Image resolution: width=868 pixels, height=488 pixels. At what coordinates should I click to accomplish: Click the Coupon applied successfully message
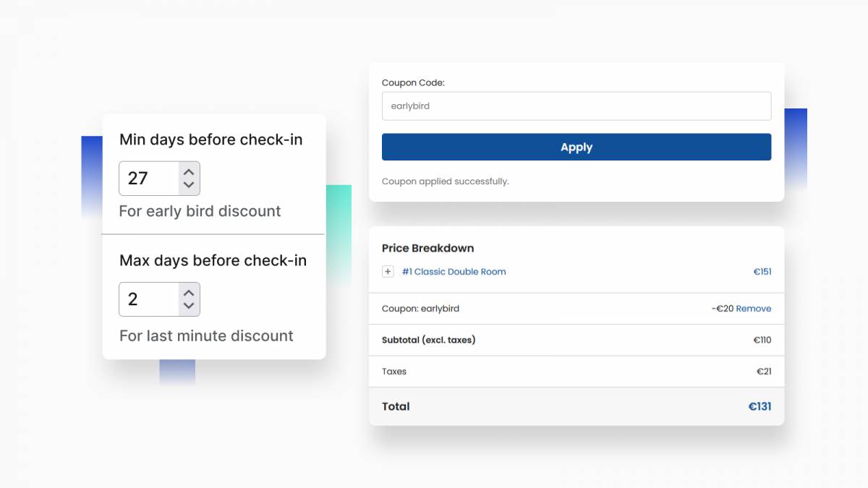pos(445,181)
